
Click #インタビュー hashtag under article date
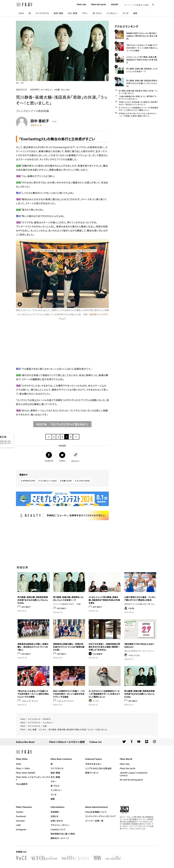coord(47,90)
